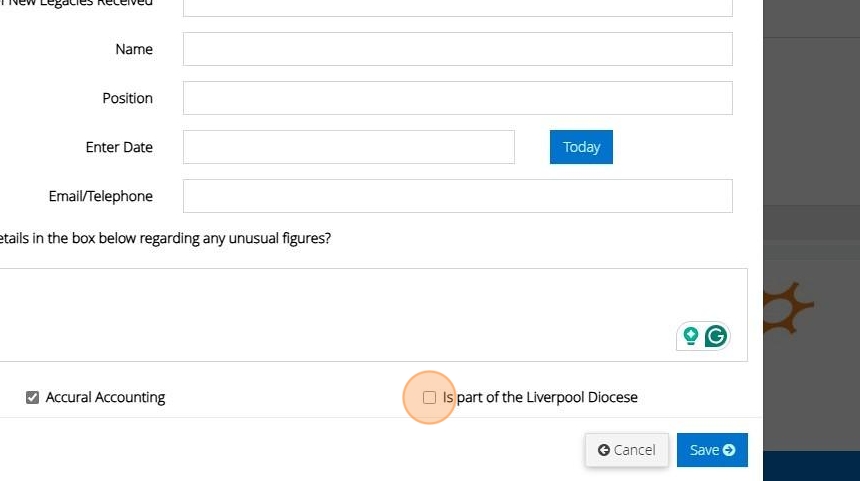Click the Enter Date label

(119, 147)
